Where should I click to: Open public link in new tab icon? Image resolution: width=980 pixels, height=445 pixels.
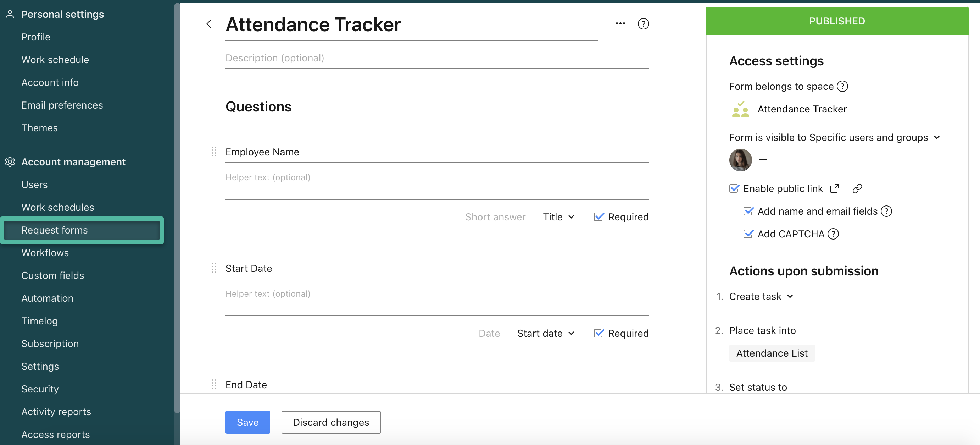pyautogui.click(x=834, y=188)
